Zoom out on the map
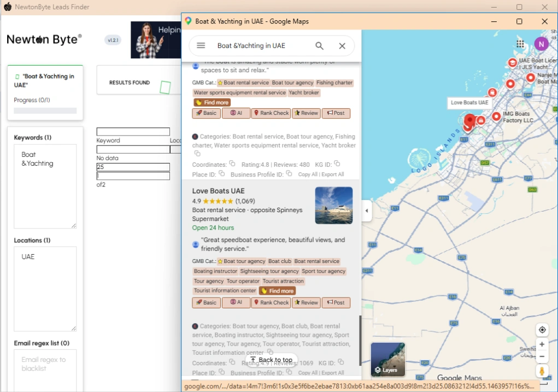The width and height of the screenshot is (558, 392). coord(542,356)
